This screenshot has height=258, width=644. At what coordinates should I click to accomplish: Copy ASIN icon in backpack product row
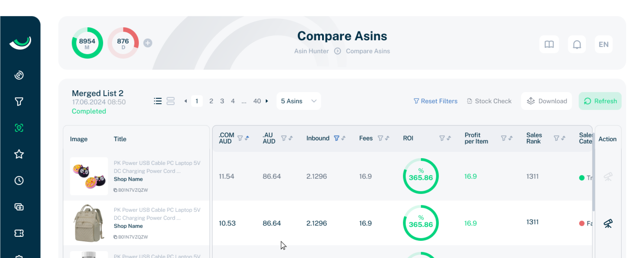tap(115, 237)
